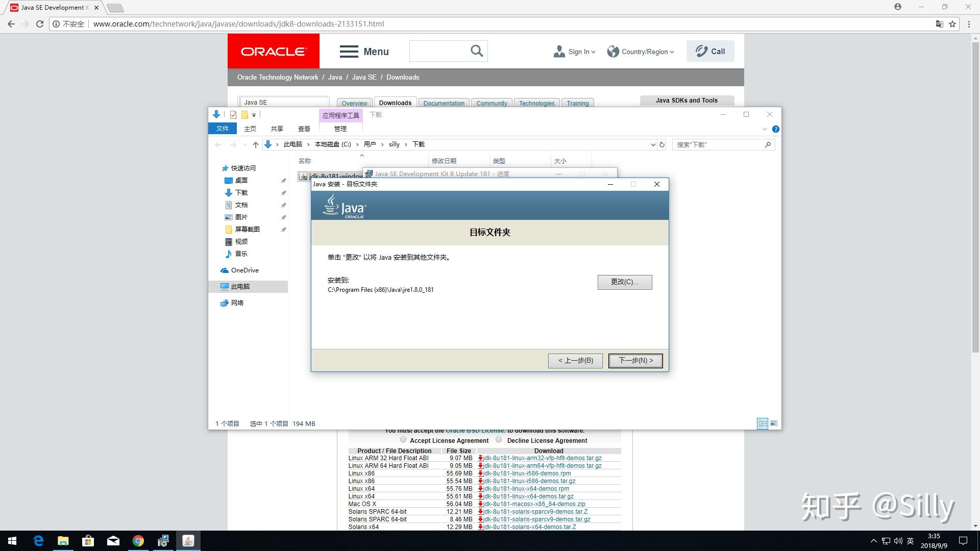
Task: Open Microsoft Store from taskbar
Action: pos(88,541)
